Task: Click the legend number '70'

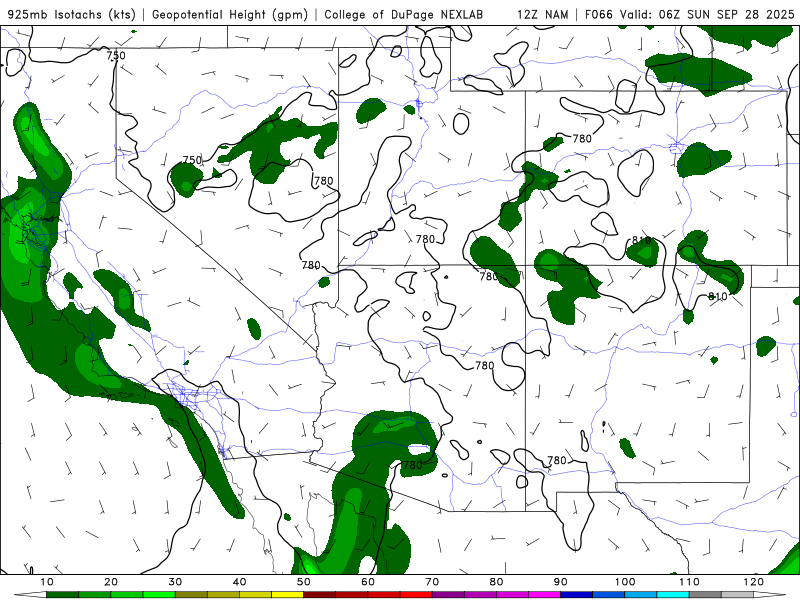Action: tap(432, 582)
